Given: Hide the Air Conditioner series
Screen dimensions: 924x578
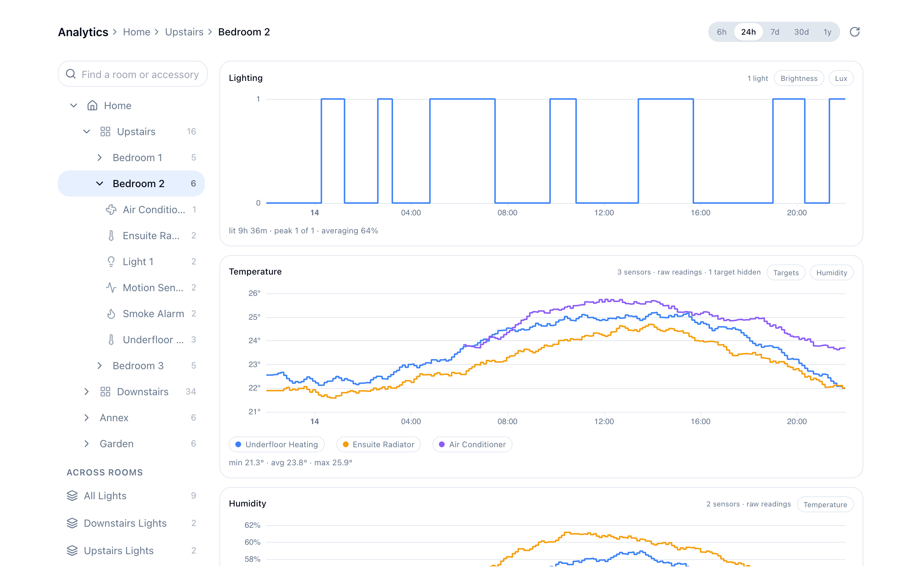Looking at the screenshot, I should (x=472, y=444).
